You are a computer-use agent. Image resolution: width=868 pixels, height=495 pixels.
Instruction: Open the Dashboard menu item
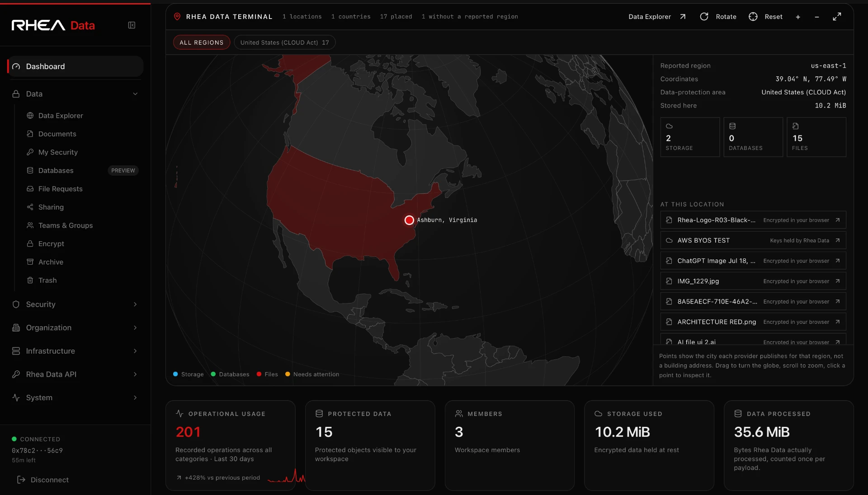tap(75, 66)
